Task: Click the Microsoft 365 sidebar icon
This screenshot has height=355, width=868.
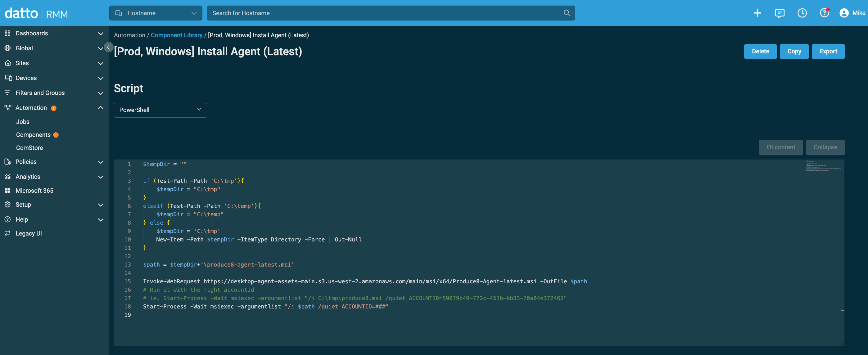Action: pos(8,191)
